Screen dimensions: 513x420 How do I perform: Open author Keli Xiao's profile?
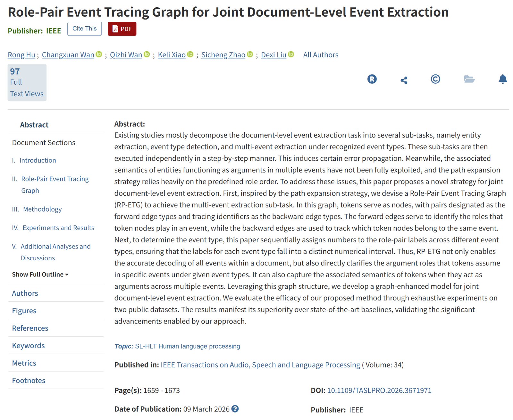click(x=172, y=55)
